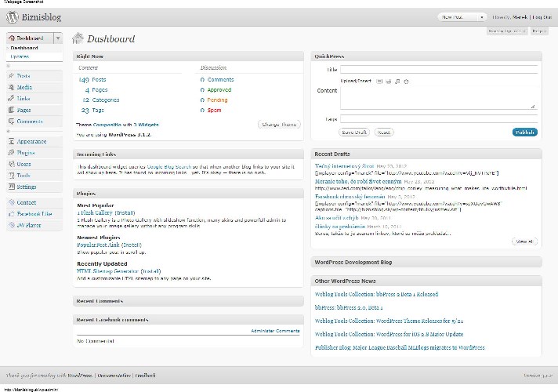This screenshot has height=392, width=558.
Task: Toggle the Right Now widget header
Action: (188, 56)
